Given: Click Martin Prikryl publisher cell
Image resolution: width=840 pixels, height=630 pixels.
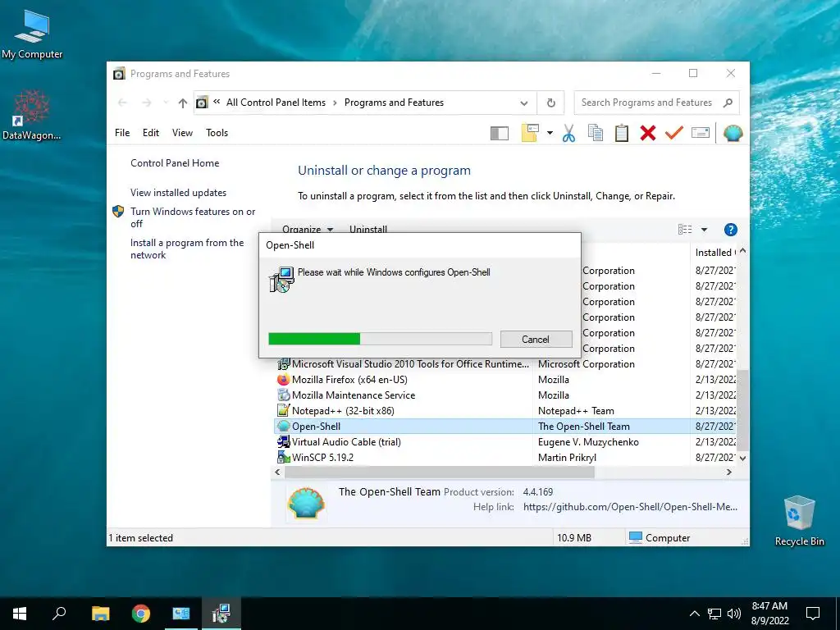Looking at the screenshot, I should [x=567, y=457].
